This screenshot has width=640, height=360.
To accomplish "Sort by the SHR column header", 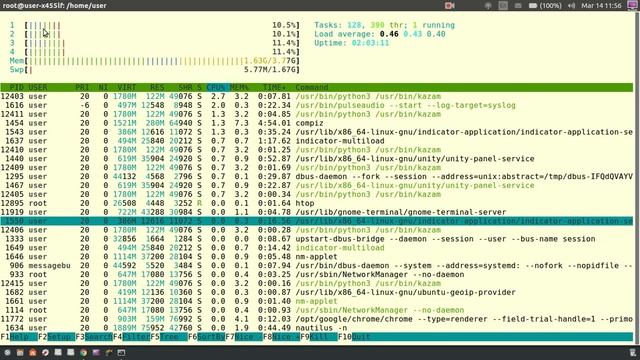I will 185,87.
